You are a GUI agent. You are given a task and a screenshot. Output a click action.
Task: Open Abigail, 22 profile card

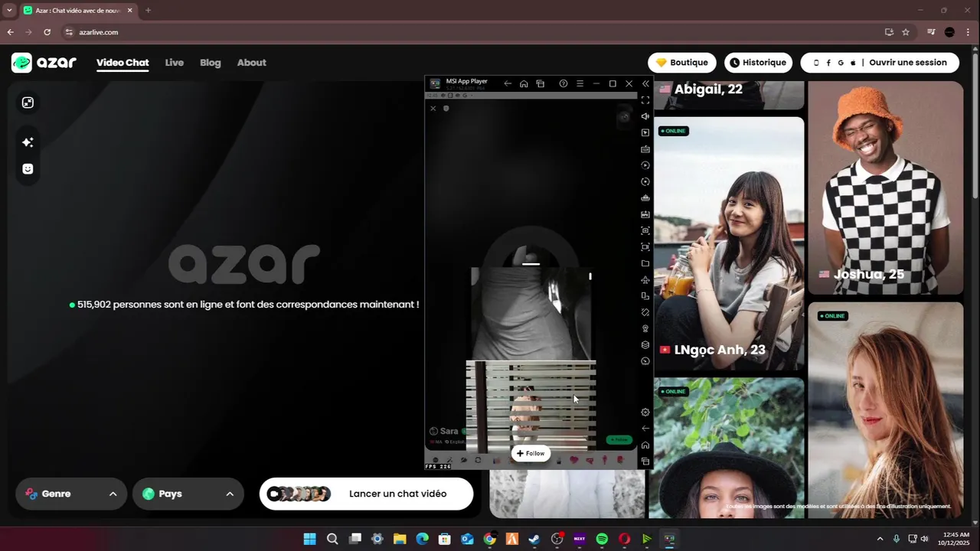tap(729, 95)
